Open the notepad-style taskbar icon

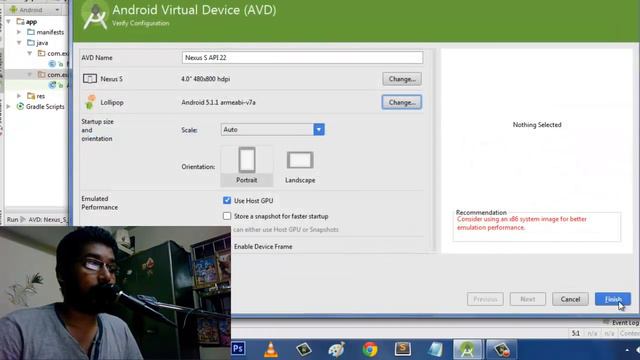435,349
